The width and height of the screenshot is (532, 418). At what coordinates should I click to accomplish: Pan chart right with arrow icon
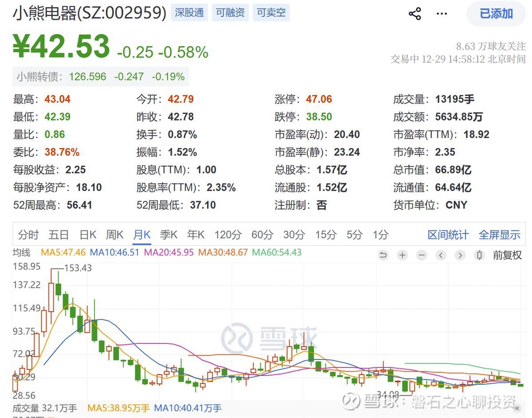(x=460, y=255)
